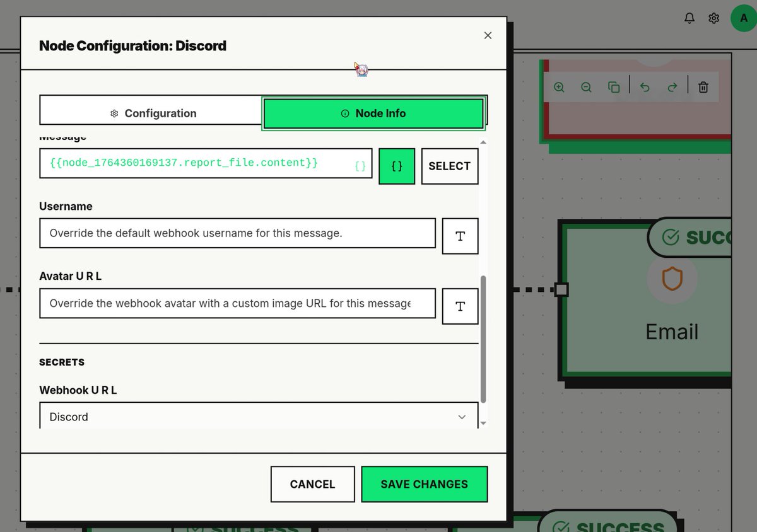Switch to the Node Info tab
This screenshot has width=757, height=532.
[373, 113]
